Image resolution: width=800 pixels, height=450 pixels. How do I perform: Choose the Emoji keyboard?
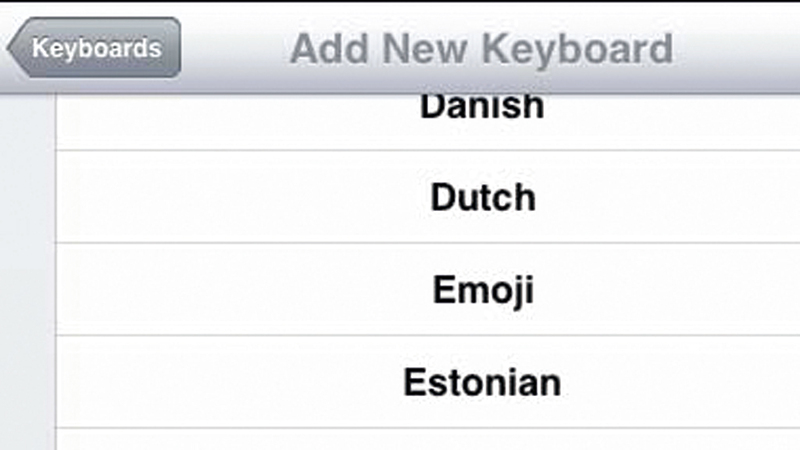(482, 289)
